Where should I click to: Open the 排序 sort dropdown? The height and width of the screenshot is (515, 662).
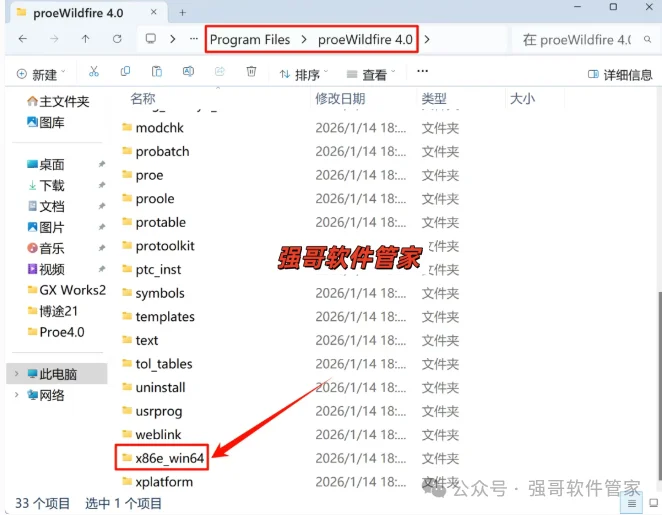304,75
